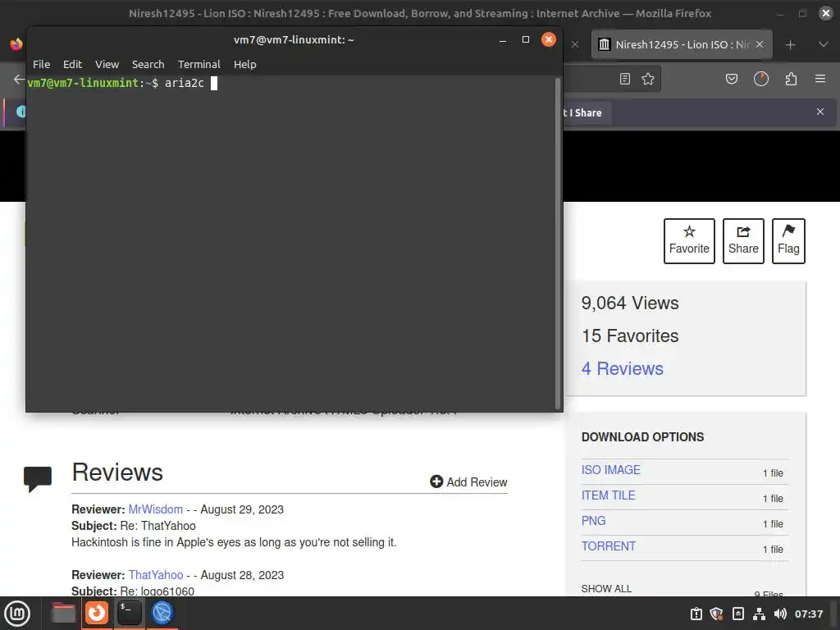This screenshot has height=630, width=840.
Task: Bookmark this page with the star icon
Action: click(x=648, y=80)
